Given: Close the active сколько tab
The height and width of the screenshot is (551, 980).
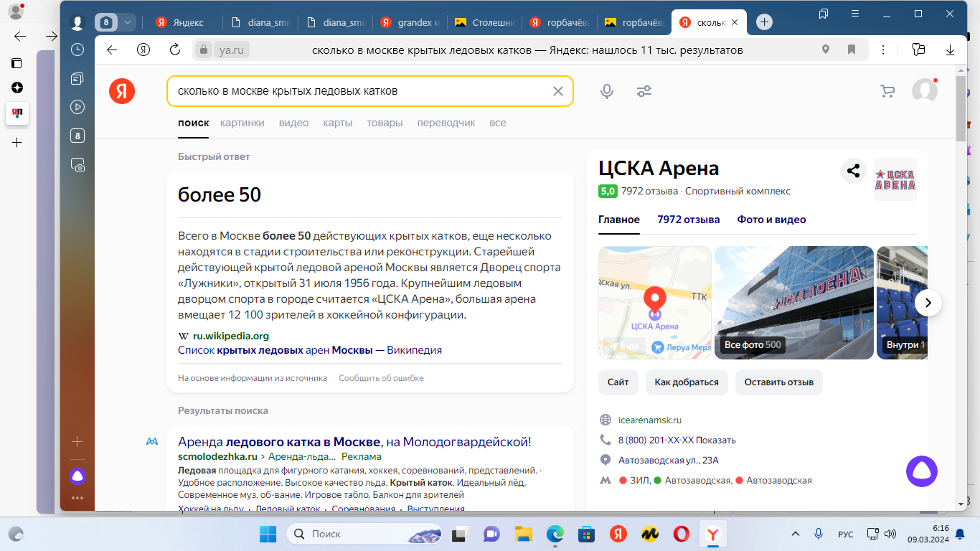Looking at the screenshot, I should click(x=734, y=22).
